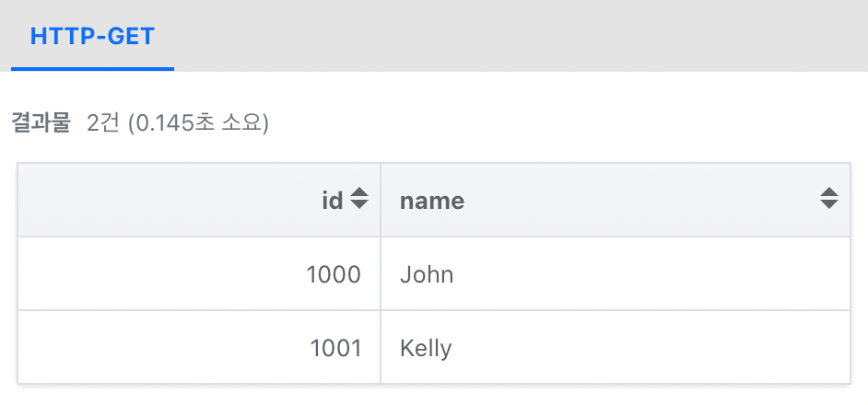868x405 pixels.
Task: Switch to the HTTP-GET tab
Action: click(92, 37)
